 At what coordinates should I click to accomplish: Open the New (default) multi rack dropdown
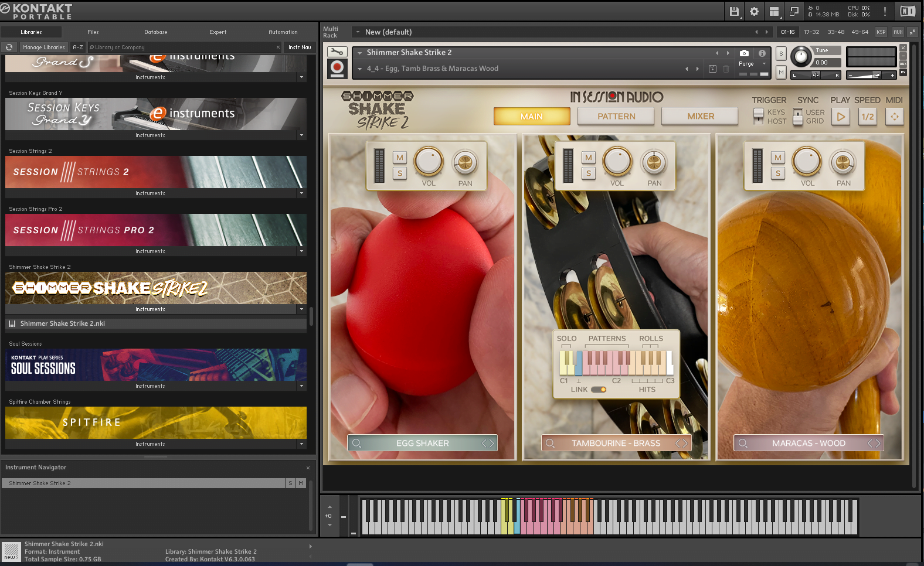pyautogui.click(x=358, y=32)
